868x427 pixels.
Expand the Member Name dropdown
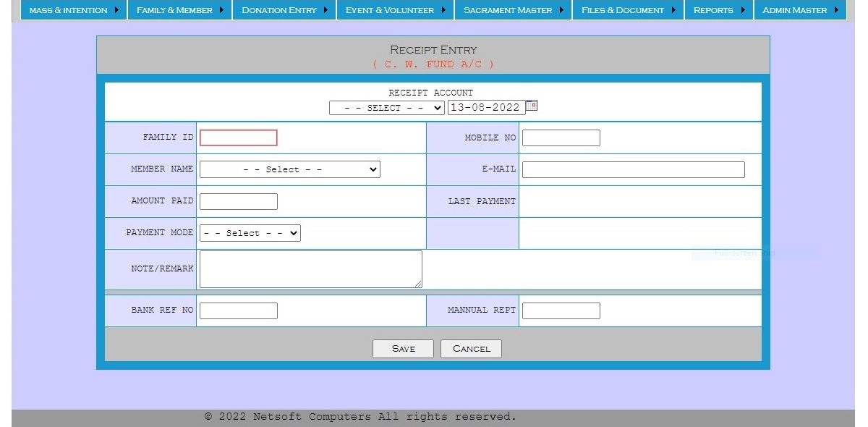(x=289, y=169)
